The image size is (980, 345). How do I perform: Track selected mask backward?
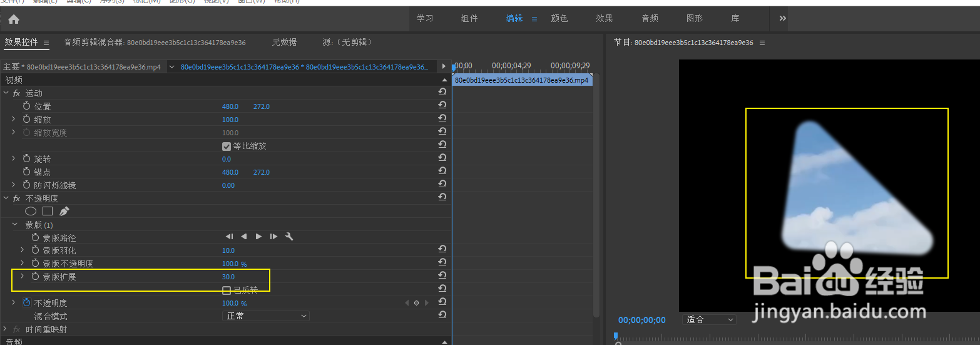tap(244, 237)
